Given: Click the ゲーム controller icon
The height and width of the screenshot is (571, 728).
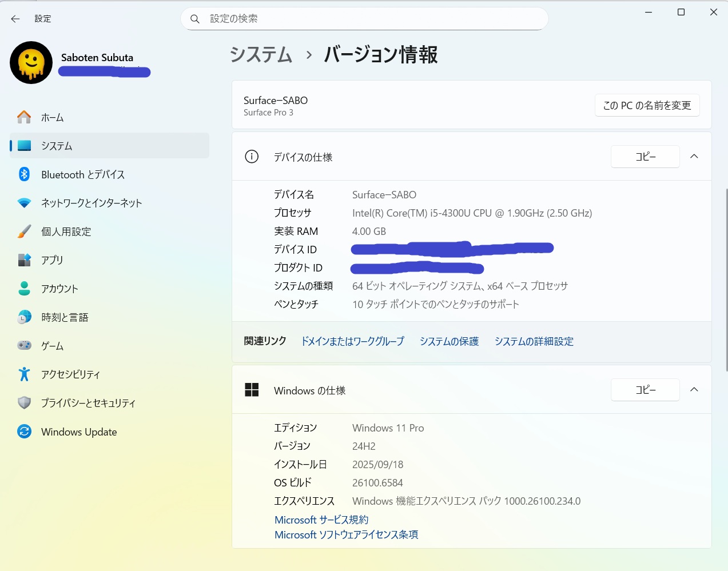Looking at the screenshot, I should coord(24,346).
